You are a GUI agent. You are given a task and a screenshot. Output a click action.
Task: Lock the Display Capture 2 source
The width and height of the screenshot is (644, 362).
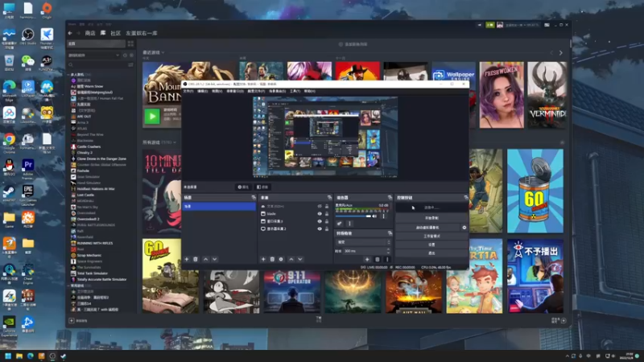pos(327,228)
